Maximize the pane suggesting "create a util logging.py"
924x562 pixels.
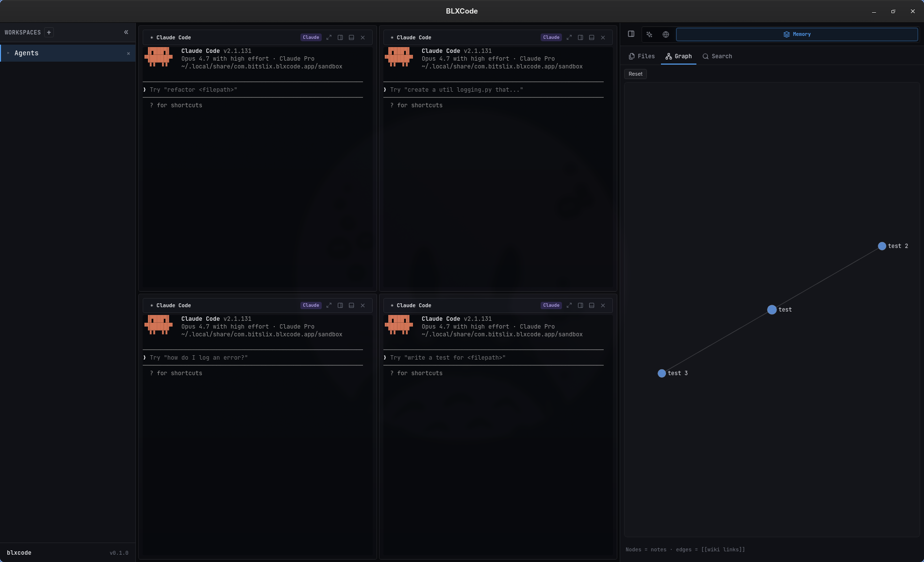point(569,37)
